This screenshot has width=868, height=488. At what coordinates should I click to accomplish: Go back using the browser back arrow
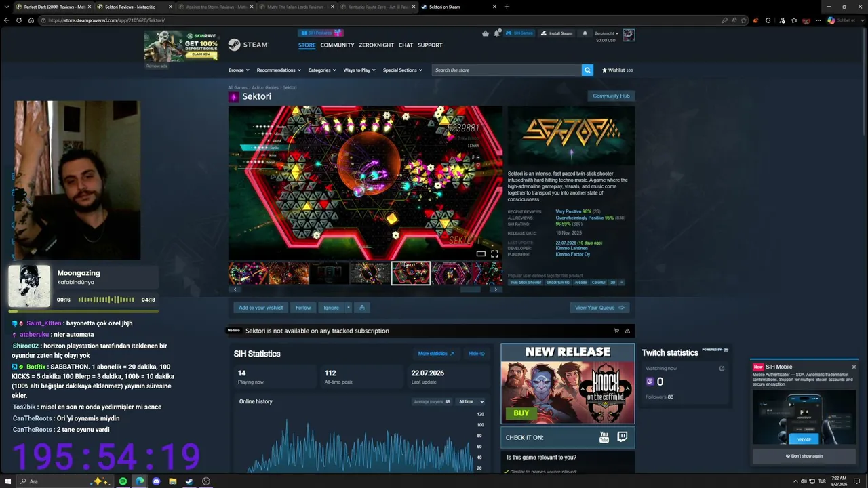click(7, 20)
